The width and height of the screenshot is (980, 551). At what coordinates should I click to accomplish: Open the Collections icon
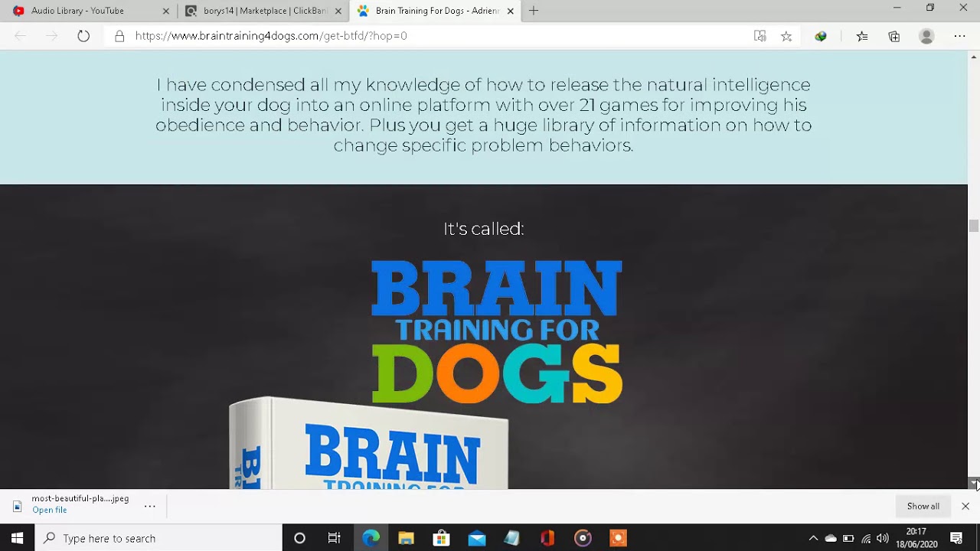tap(893, 36)
